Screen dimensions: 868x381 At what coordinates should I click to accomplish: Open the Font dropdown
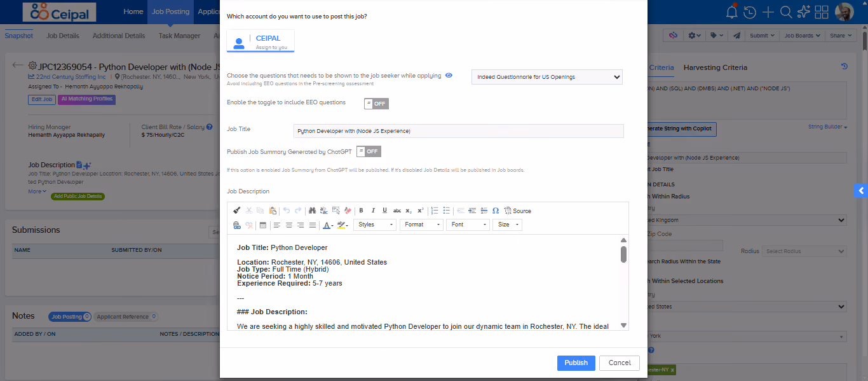468,225
